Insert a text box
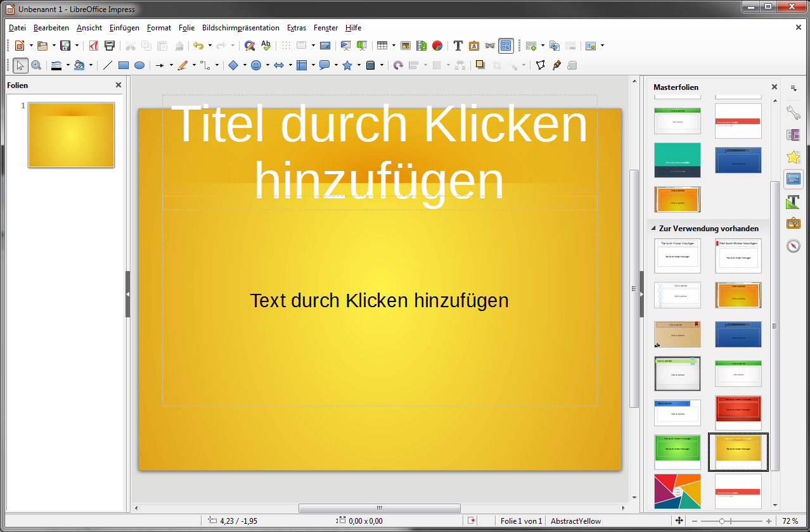The width and height of the screenshot is (810, 532). pos(458,46)
